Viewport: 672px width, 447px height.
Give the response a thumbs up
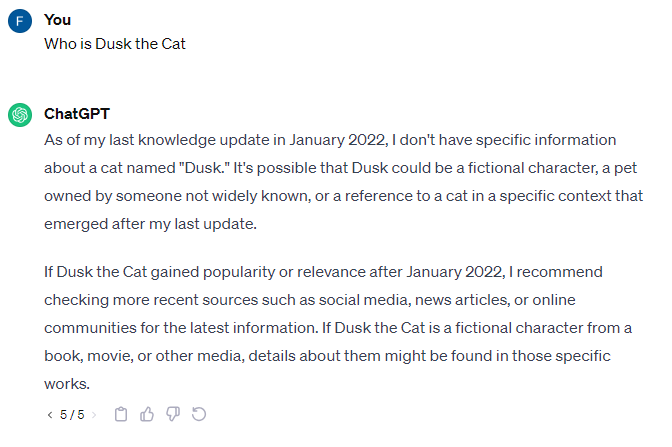click(x=147, y=414)
